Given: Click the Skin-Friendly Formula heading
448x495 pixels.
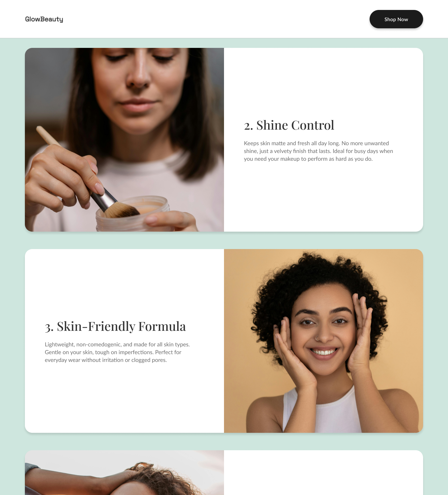Looking at the screenshot, I should (115, 326).
